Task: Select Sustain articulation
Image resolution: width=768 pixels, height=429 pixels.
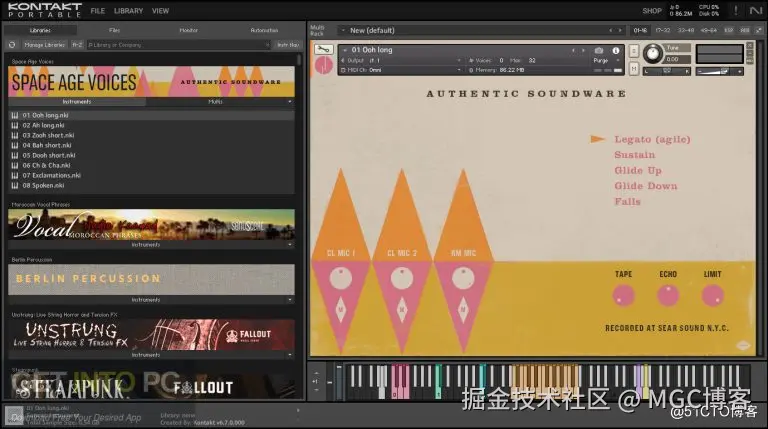Action: click(635, 155)
